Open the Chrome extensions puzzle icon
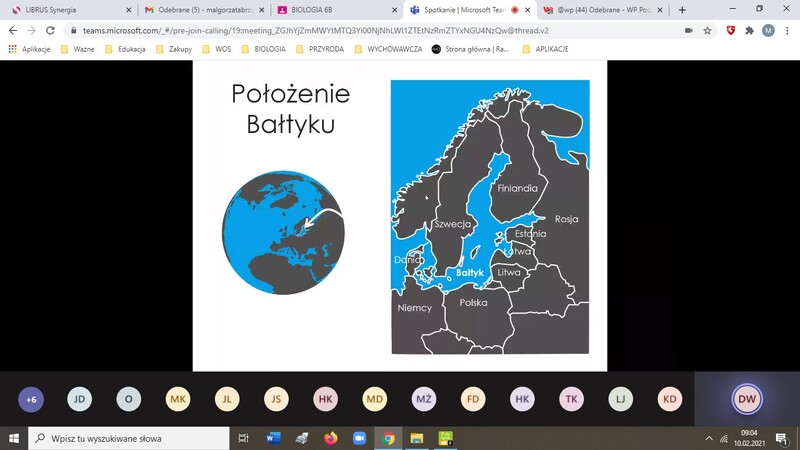800x450 pixels. (749, 31)
